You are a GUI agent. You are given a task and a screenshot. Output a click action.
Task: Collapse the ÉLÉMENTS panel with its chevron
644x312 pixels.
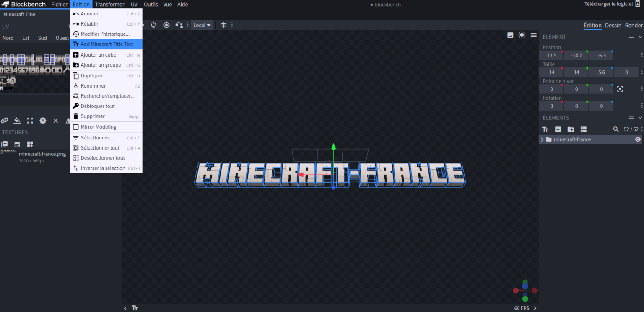[639, 117]
